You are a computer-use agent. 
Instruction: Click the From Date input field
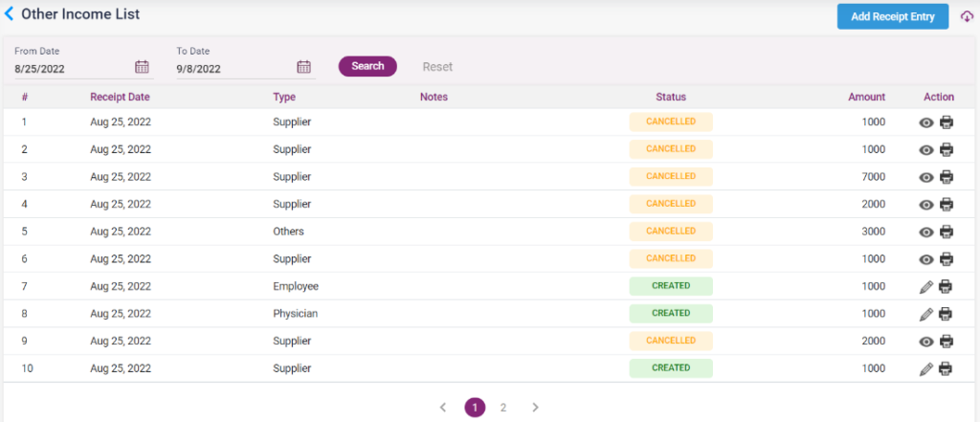(72, 69)
